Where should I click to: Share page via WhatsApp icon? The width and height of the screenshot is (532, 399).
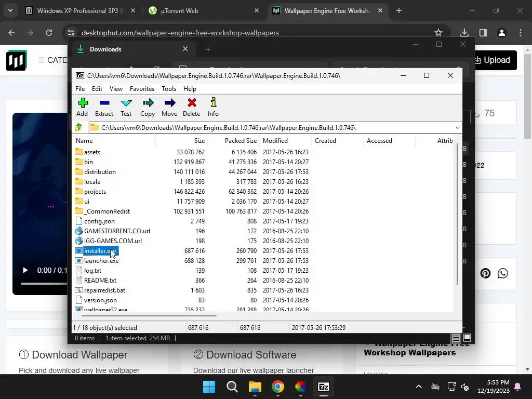point(503,273)
